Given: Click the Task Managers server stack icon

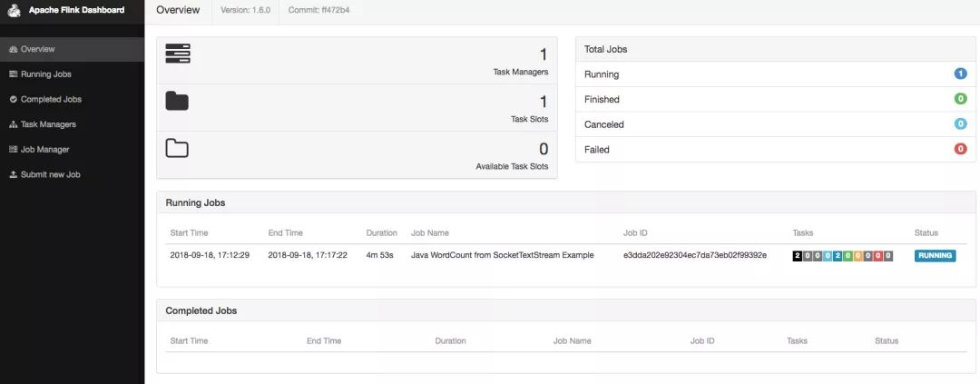Looking at the screenshot, I should coord(177,54).
